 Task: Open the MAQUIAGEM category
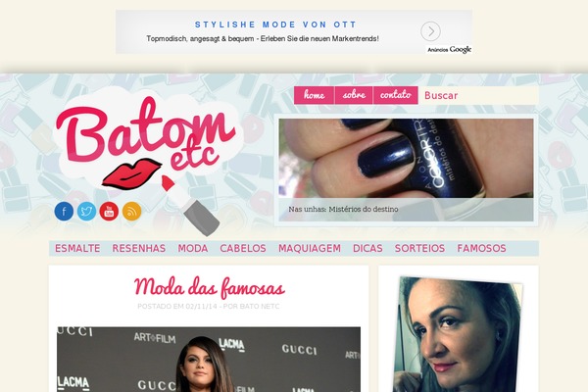tap(310, 248)
